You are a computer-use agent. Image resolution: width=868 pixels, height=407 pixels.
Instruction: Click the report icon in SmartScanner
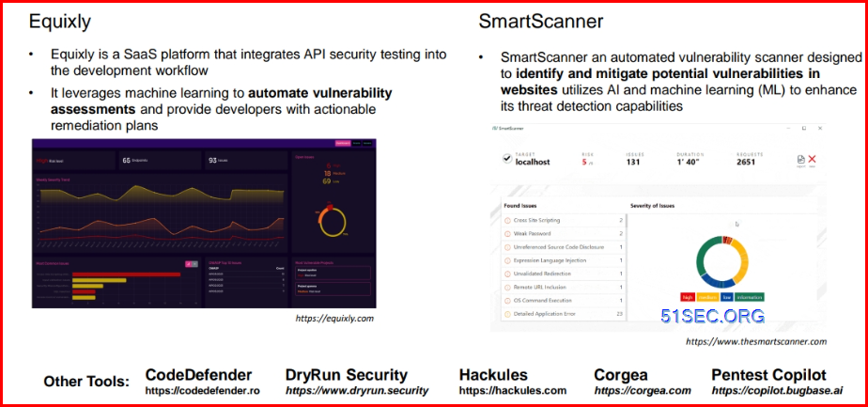[800, 160]
